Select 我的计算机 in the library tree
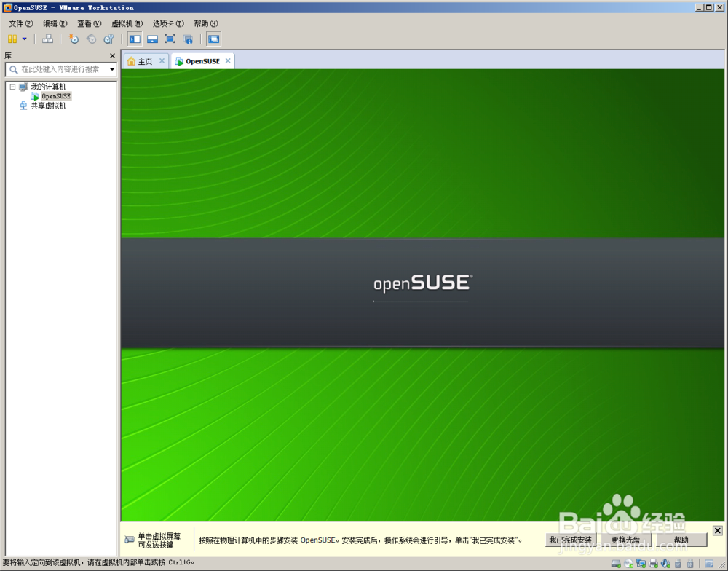 pos(48,87)
